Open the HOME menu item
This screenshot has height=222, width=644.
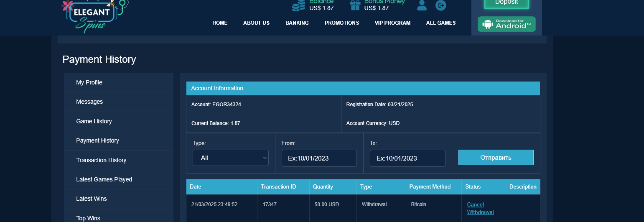(x=220, y=23)
